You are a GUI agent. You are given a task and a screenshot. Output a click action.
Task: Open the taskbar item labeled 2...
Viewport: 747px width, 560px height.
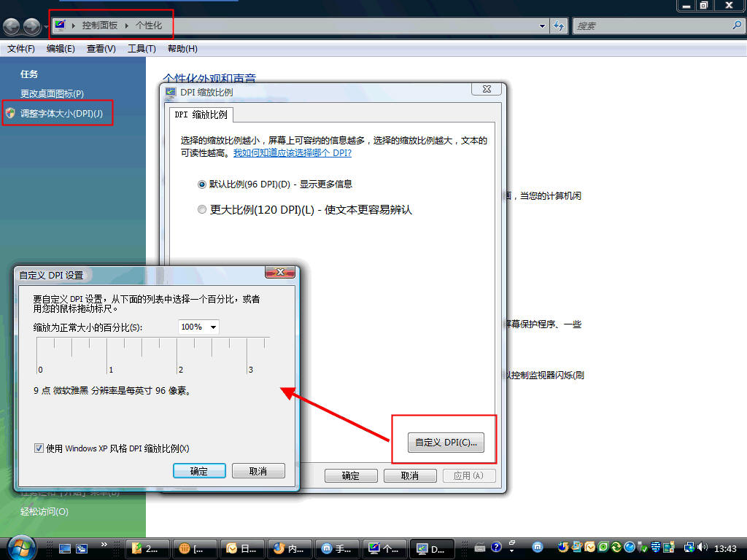147,548
